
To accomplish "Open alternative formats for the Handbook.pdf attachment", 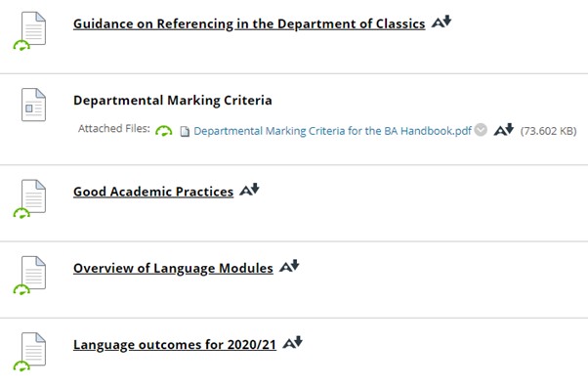I will [504, 130].
